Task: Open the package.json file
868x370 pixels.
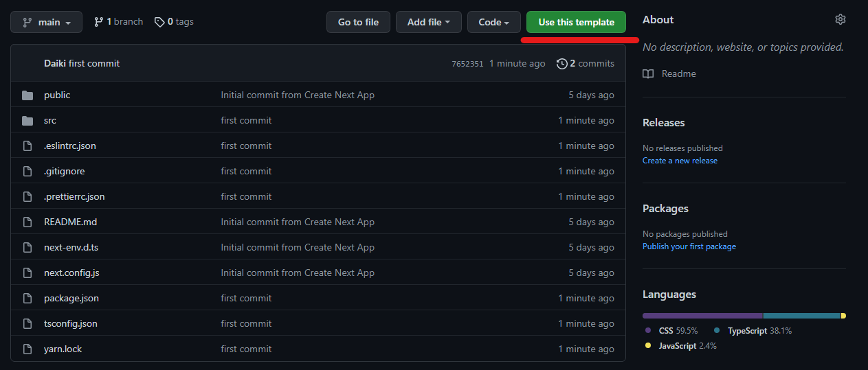Action: point(71,298)
